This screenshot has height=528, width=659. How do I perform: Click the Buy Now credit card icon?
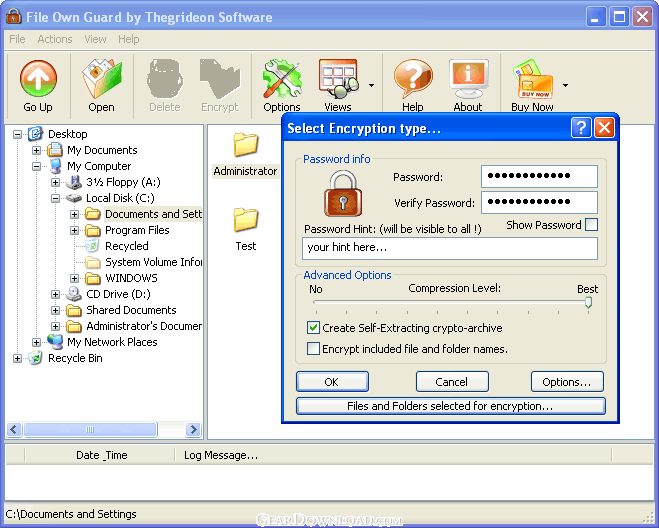pyautogui.click(x=532, y=79)
